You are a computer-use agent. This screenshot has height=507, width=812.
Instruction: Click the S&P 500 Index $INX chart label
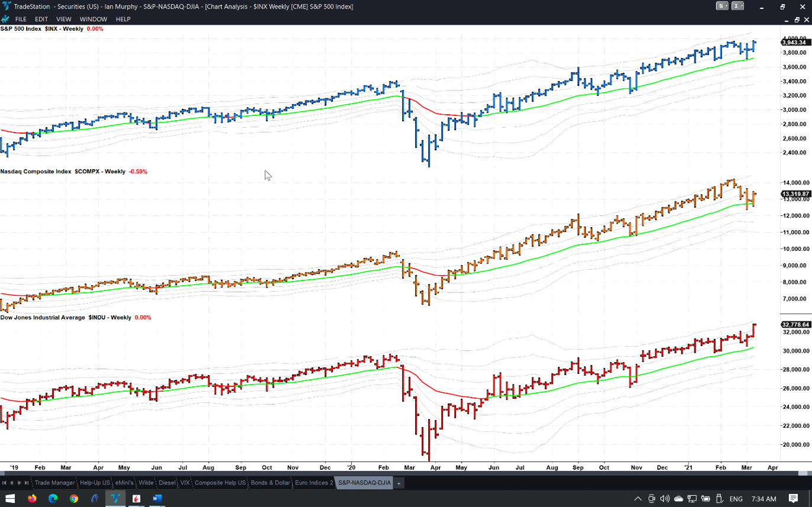pyautogui.click(x=41, y=29)
